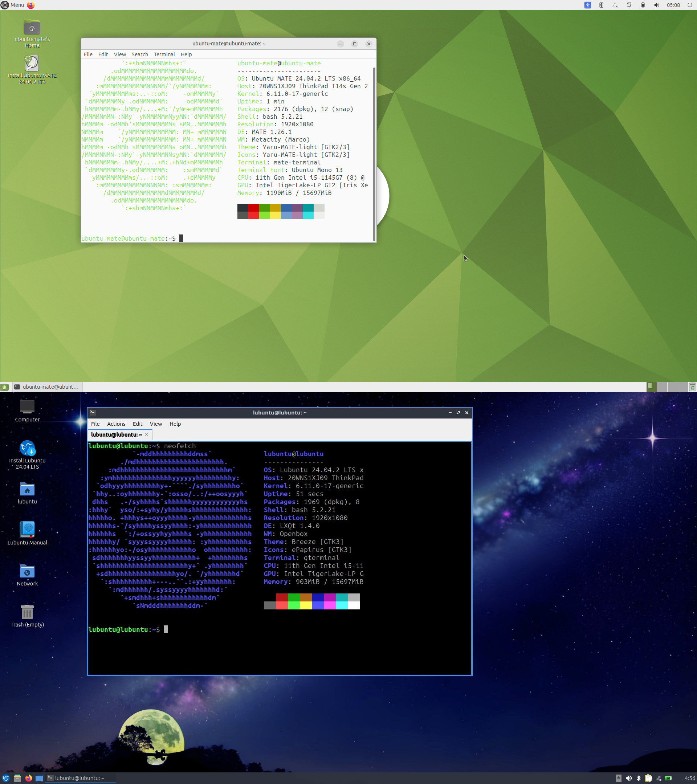Open clipboard icon in Lubuntu tray
The image size is (697, 784).
point(649,778)
